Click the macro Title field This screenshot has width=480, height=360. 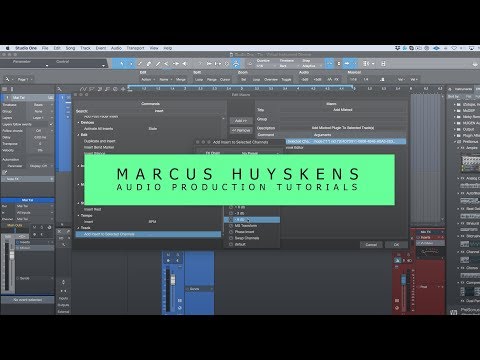343,110
